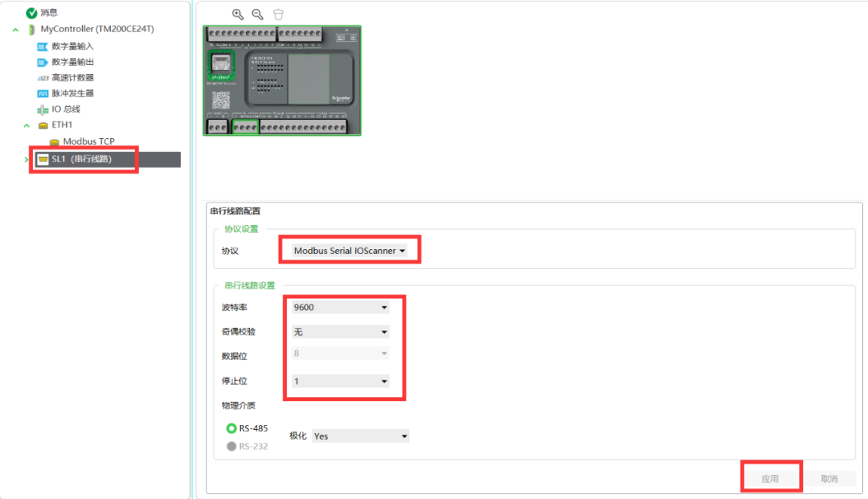Click the 协议设置 group label
The width and height of the screenshot is (868, 499).
[x=241, y=228]
